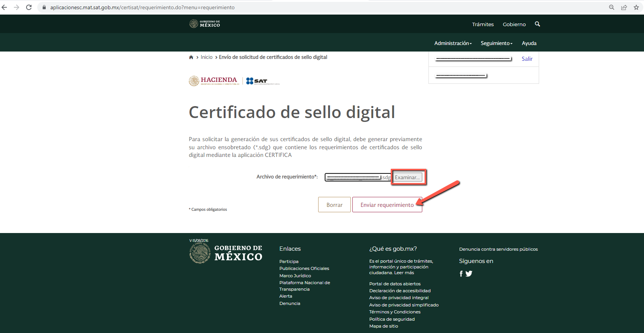Open the Ayuda menu item
Screen dimensions: 644x333
(x=529, y=43)
